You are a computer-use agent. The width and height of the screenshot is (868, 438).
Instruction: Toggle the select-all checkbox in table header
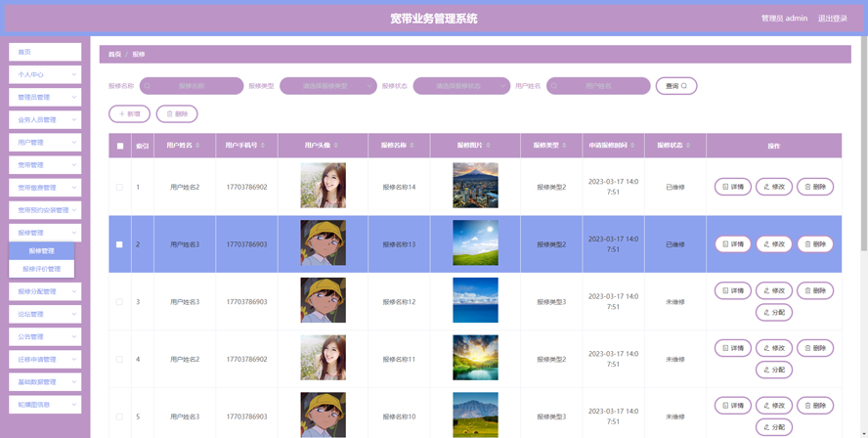(x=120, y=147)
